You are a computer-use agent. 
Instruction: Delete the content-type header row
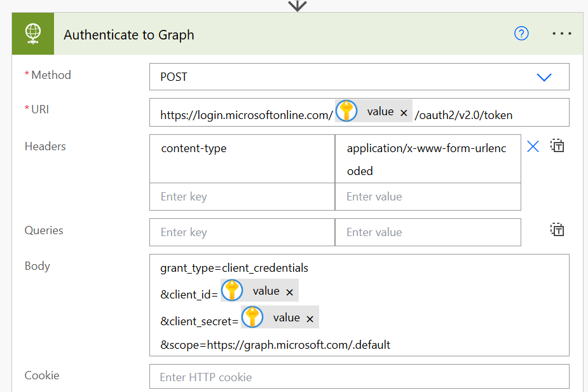[x=533, y=147]
